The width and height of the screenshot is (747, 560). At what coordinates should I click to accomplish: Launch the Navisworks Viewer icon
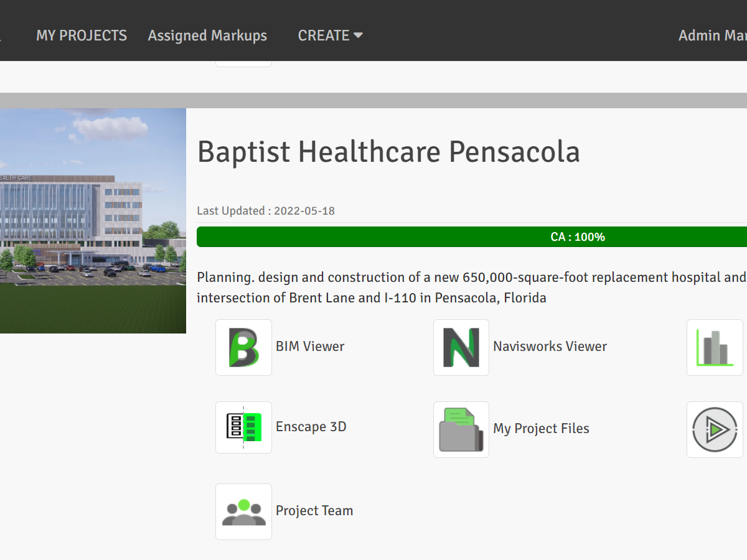point(461,347)
